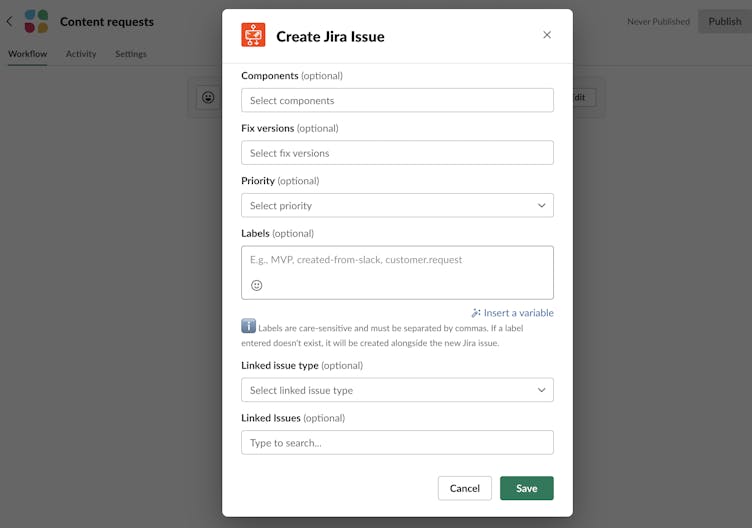
Task: Switch to the Settings tab
Action: click(x=130, y=54)
